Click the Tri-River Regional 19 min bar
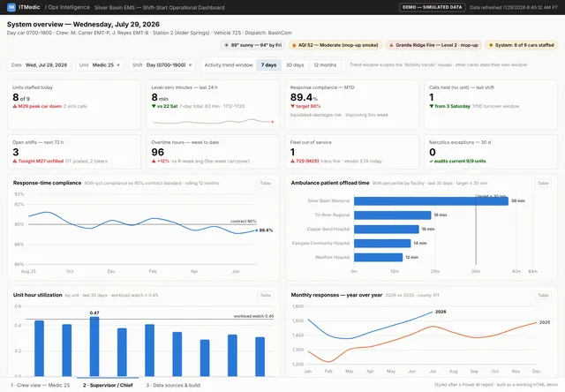The width and height of the screenshot is (565, 392). pos(392,215)
